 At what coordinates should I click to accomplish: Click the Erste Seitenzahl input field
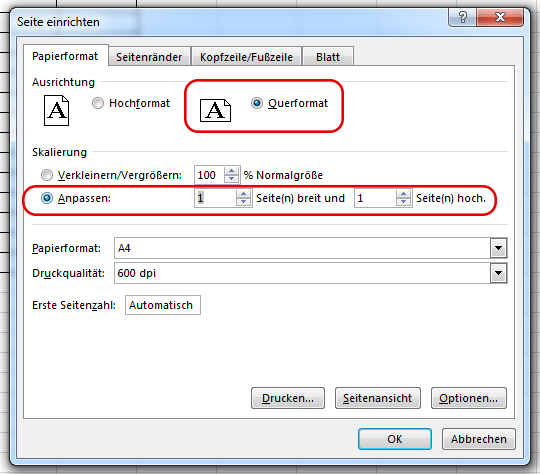point(163,305)
